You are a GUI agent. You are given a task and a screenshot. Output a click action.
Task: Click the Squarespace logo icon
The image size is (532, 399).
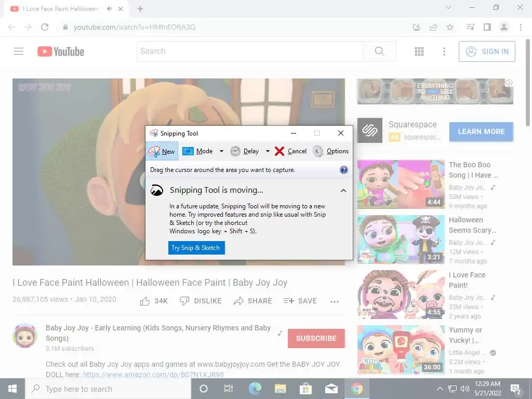pyautogui.click(x=370, y=130)
